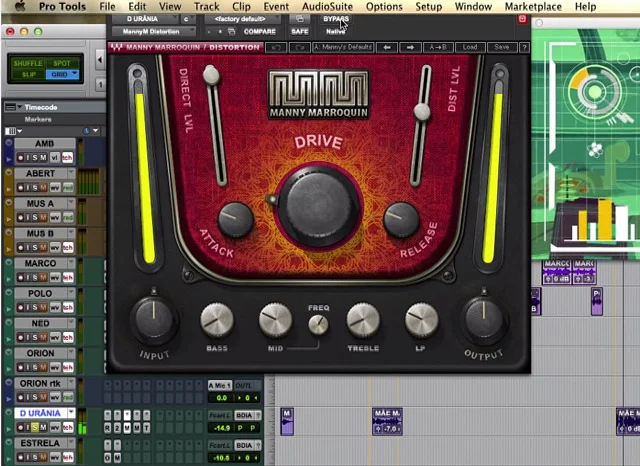640x466 pixels.
Task: Open the AudioSuite menu
Action: [x=327, y=7]
